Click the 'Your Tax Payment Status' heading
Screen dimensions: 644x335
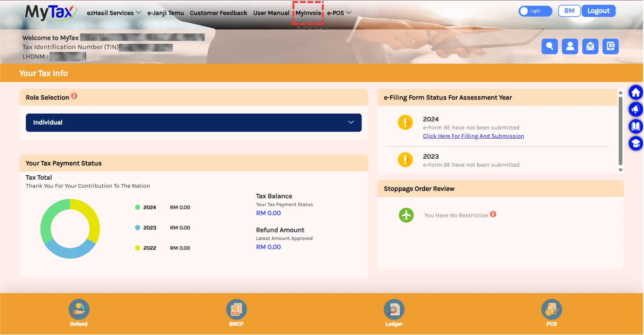point(64,163)
